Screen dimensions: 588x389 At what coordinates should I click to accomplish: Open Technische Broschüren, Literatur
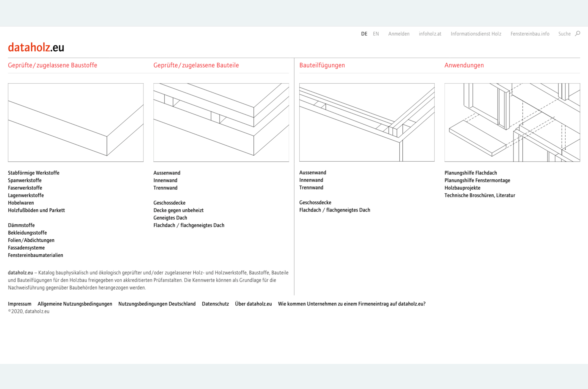(480, 195)
